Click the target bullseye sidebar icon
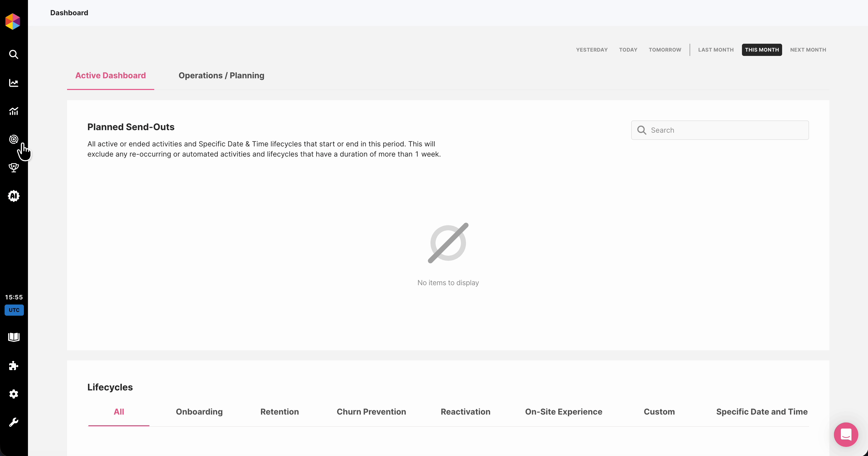This screenshot has width=868, height=456. click(x=13, y=139)
